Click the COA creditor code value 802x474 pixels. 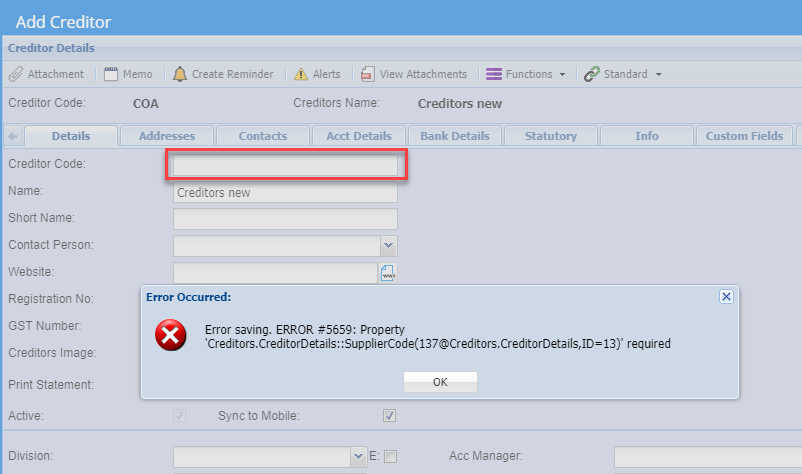(146, 104)
